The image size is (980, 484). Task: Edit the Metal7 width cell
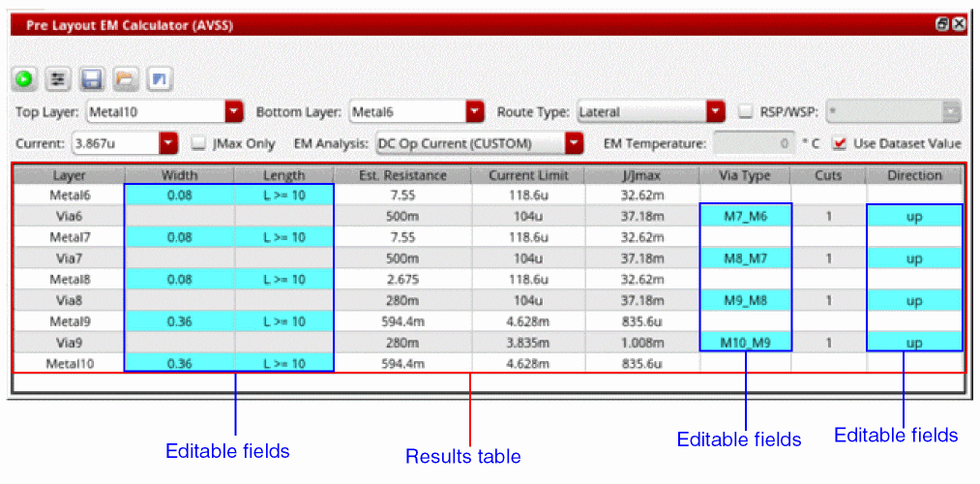(179, 237)
